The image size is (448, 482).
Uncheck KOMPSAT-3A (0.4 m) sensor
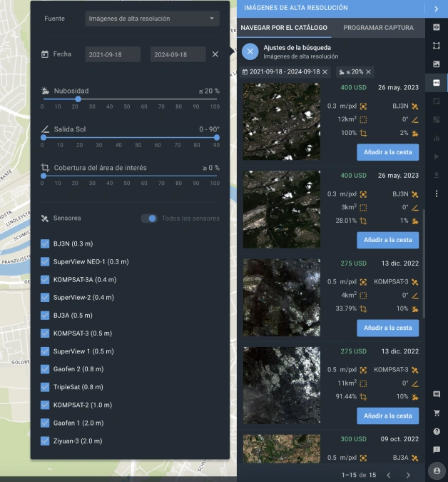pos(45,280)
